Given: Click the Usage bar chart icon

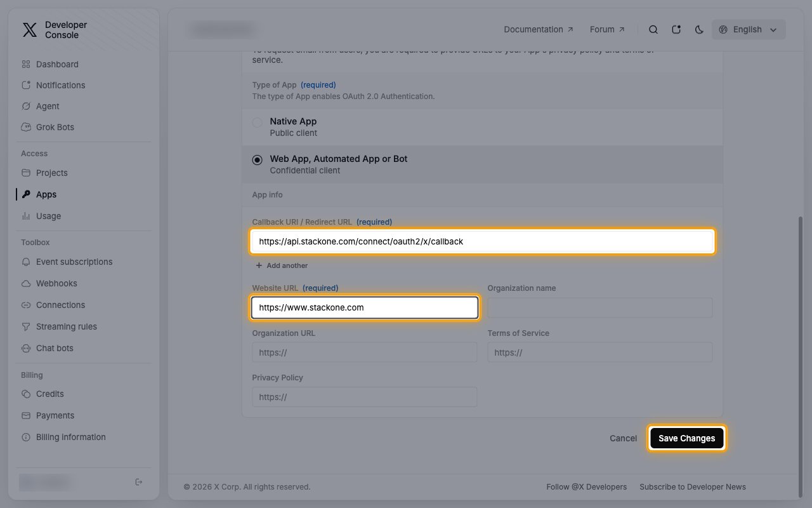Looking at the screenshot, I should pos(26,216).
